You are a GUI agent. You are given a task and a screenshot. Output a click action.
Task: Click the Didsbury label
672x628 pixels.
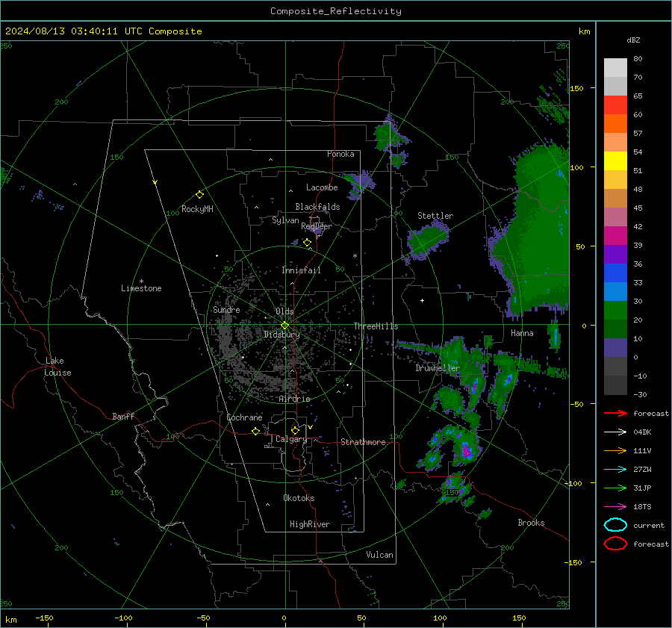pos(281,335)
